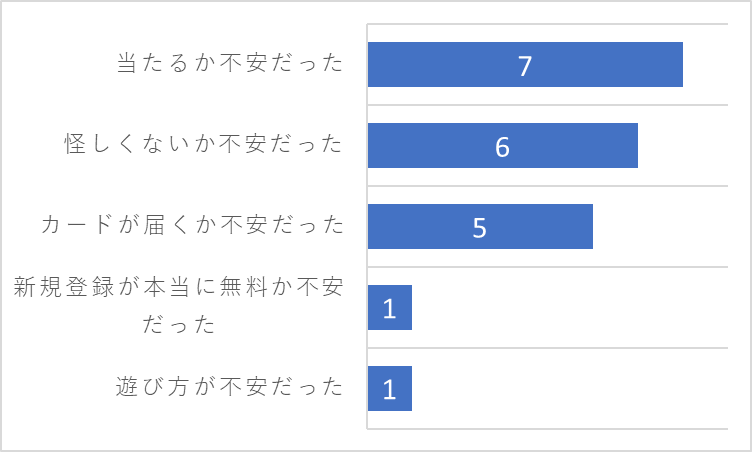
Task: Click the bar showing value 5
Action: coord(480,226)
